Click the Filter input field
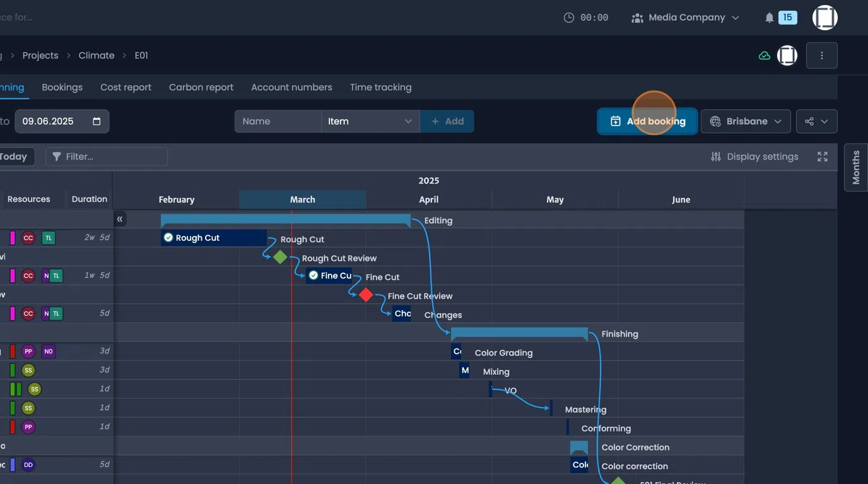 coord(107,156)
